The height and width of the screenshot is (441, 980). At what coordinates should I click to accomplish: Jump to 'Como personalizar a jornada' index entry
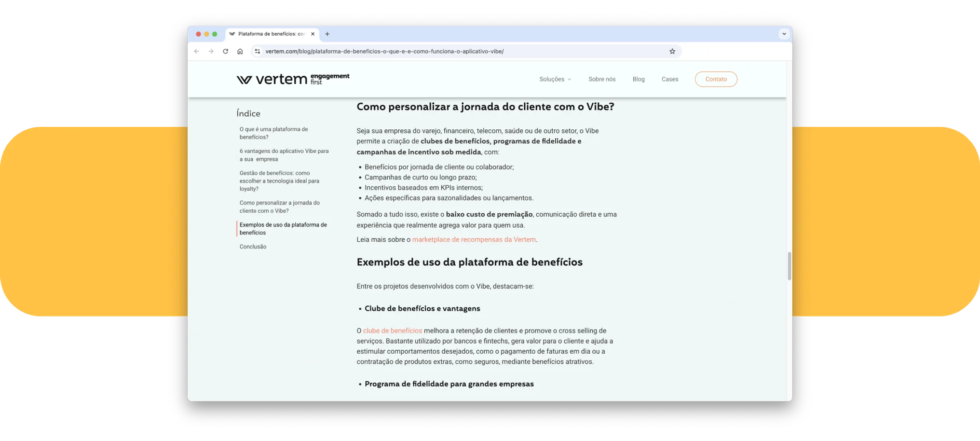click(279, 207)
